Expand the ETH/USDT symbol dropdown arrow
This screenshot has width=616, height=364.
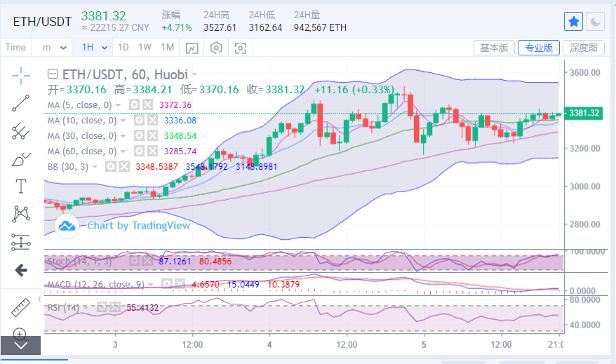[194, 74]
